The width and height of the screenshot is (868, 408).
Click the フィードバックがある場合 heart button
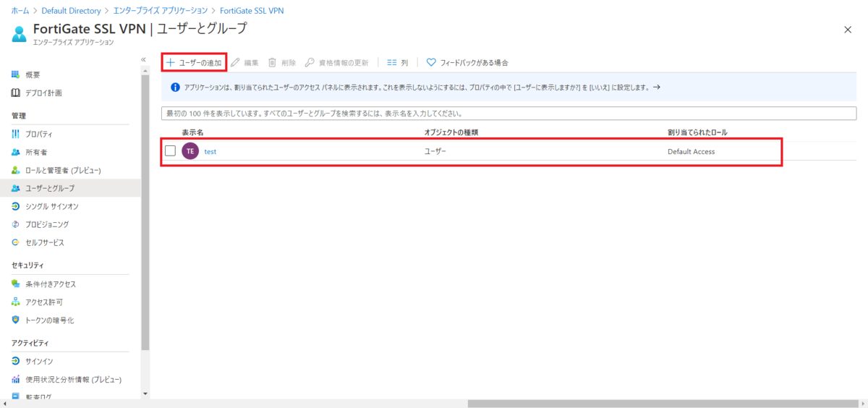coord(467,63)
